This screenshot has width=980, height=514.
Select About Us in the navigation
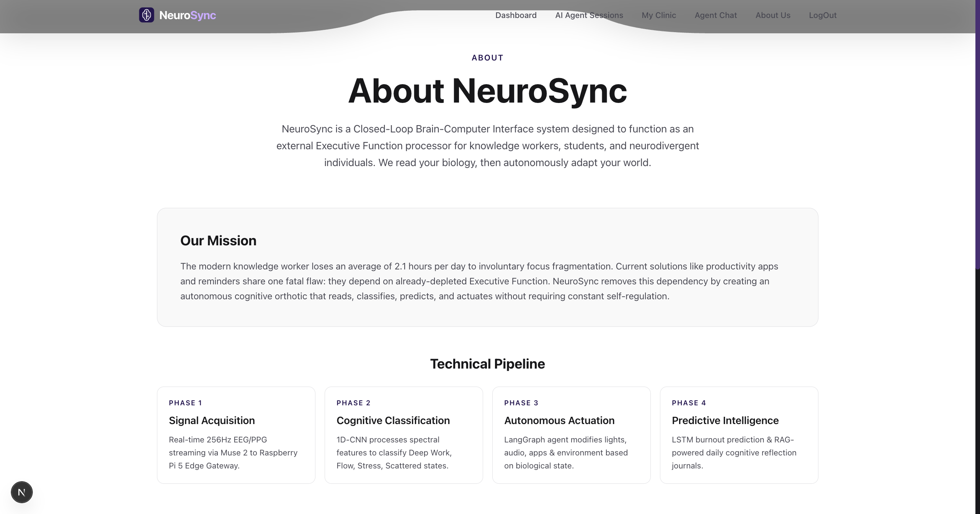coord(773,15)
